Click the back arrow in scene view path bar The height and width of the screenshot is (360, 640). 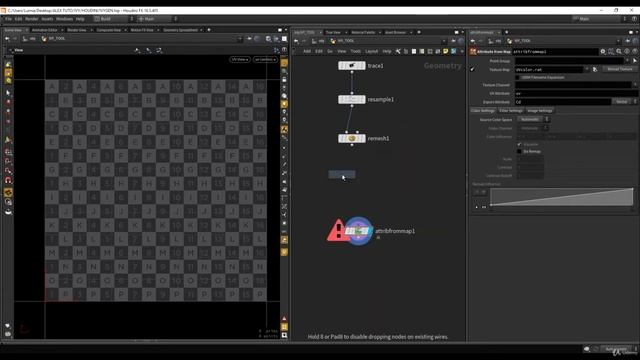coord(7,39)
